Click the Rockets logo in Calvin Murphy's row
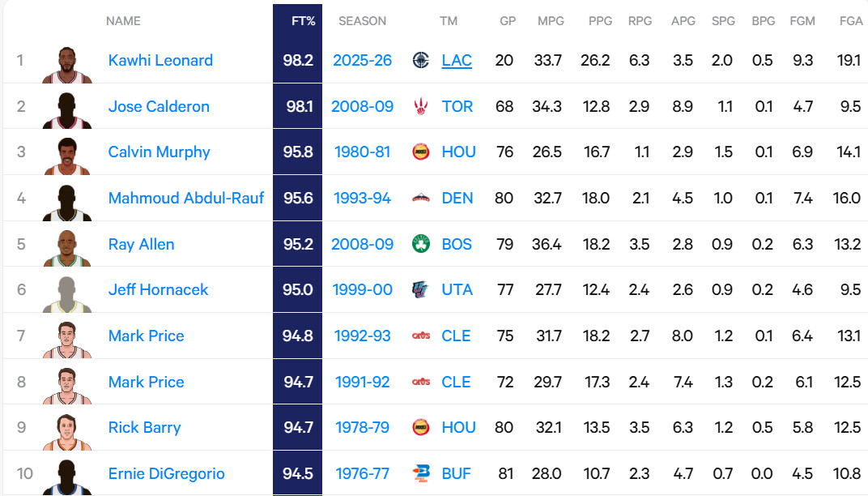Image resolution: width=868 pixels, height=496 pixels. click(420, 152)
